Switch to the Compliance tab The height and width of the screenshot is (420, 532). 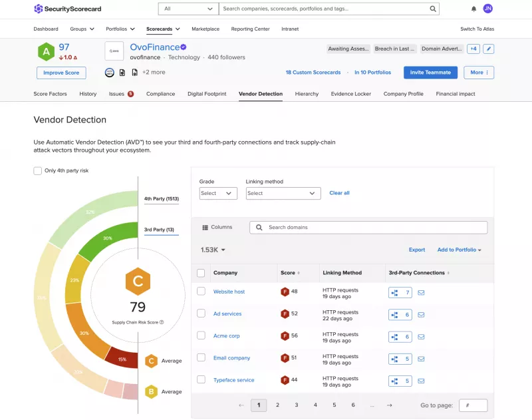pos(160,94)
